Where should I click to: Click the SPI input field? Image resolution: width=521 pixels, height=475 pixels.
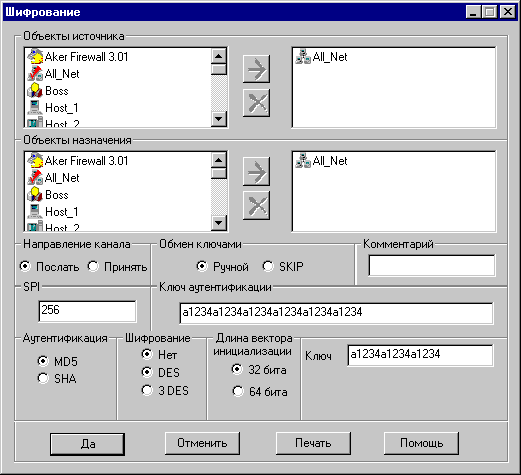click(x=87, y=311)
